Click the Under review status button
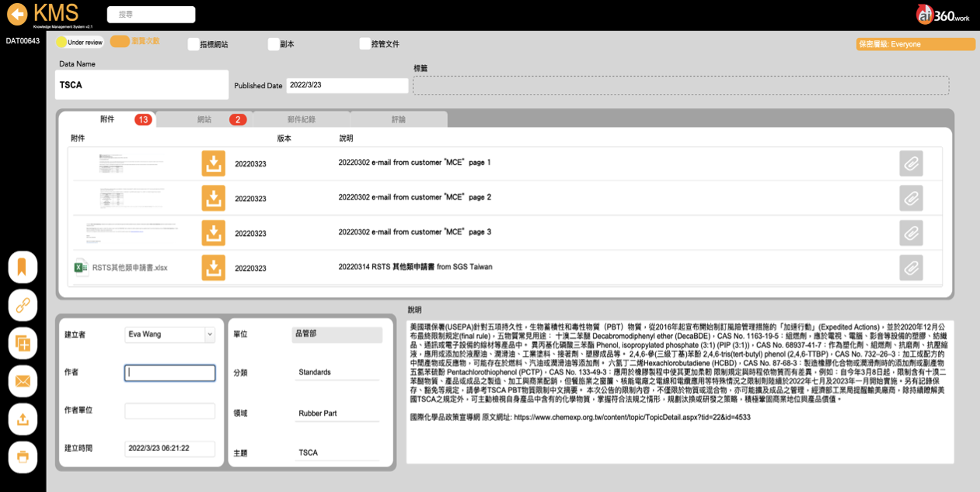Viewport: 980px width, 492px height. click(x=80, y=42)
